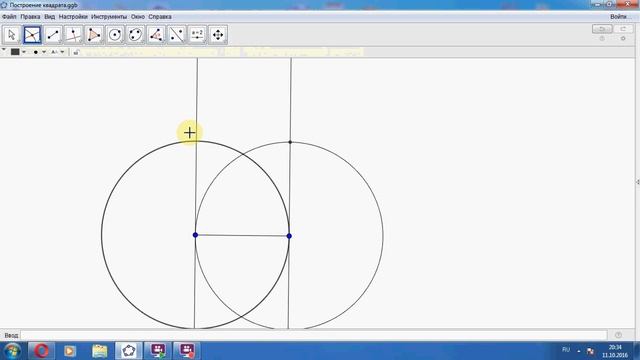Click the left blue point of the segment
Image resolution: width=640 pixels, height=360 pixels.
tap(195, 235)
